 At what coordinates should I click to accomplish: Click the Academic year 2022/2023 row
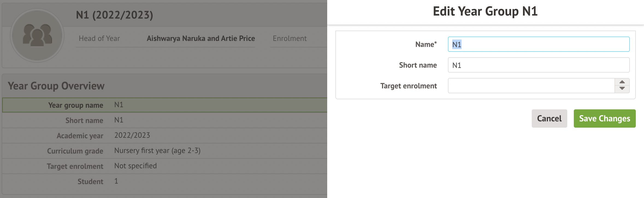(164, 136)
